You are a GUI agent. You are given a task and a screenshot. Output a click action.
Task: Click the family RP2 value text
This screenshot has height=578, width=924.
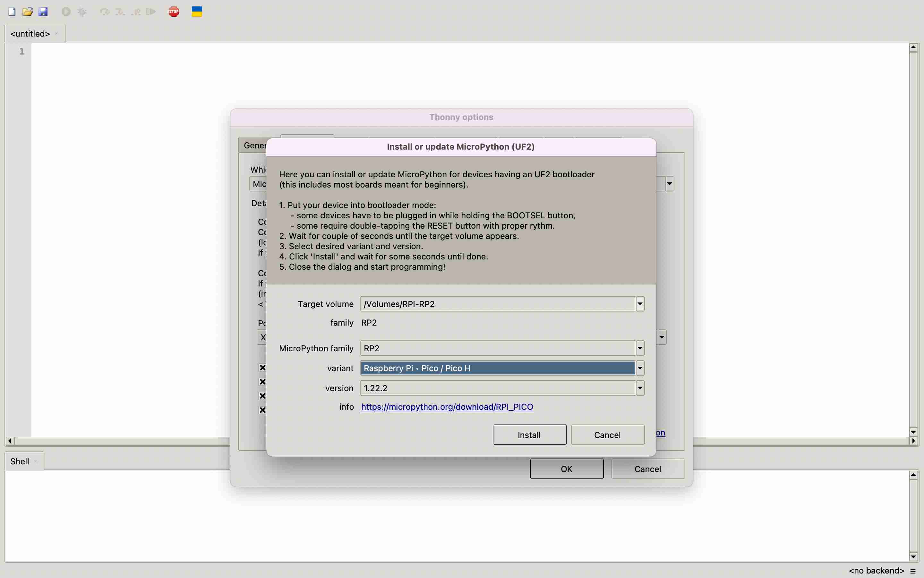coord(369,323)
